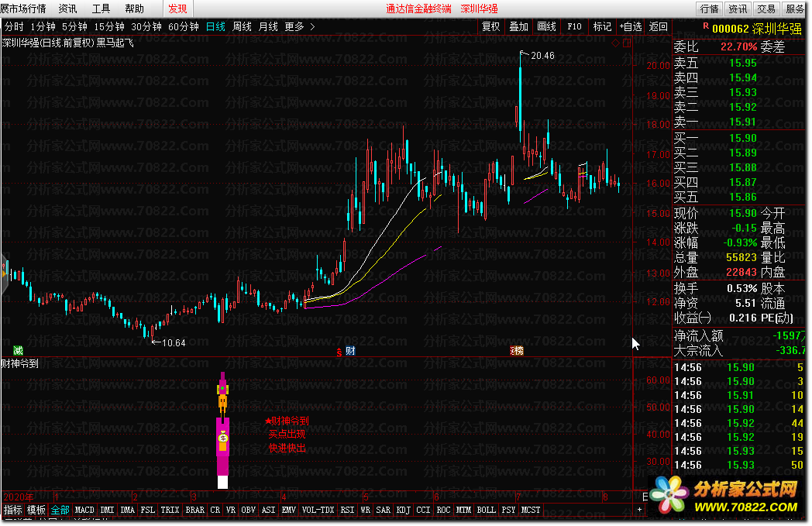Viewport: 812px width, 526px height.
Task: Open F10 company info
Action: 574,26
